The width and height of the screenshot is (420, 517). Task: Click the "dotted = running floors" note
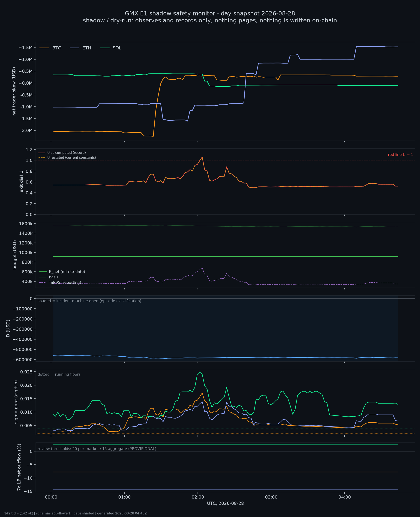(x=59, y=375)
